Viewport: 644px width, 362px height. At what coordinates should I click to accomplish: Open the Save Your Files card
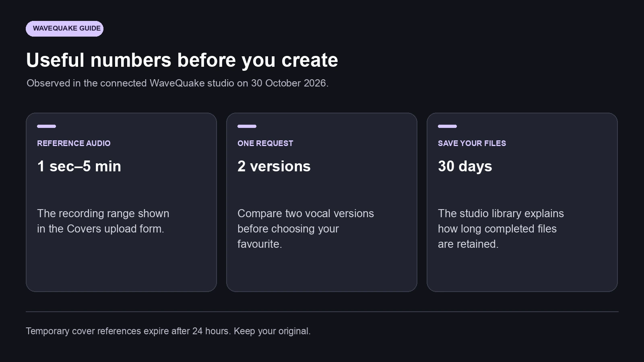pyautogui.click(x=522, y=202)
